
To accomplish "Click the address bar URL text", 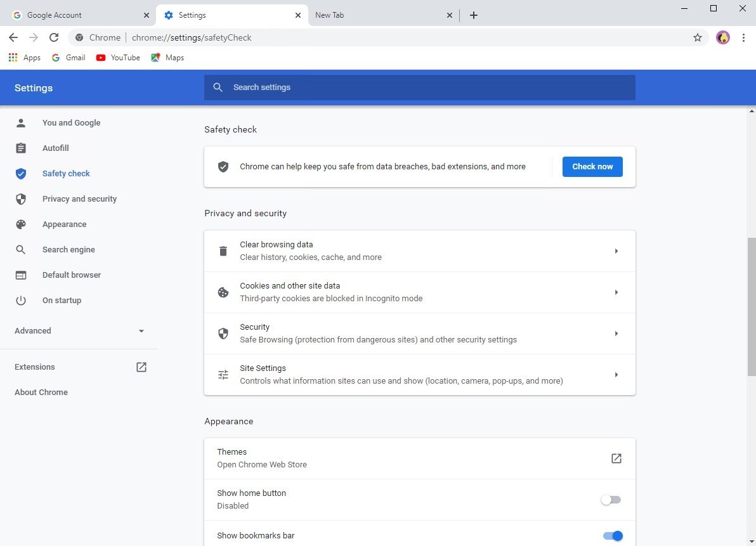I will 192,37.
